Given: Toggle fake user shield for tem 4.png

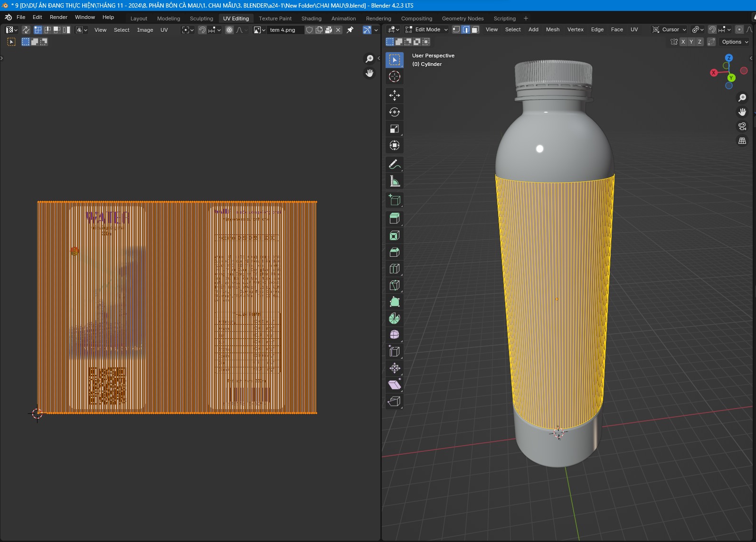Looking at the screenshot, I should [x=310, y=30].
